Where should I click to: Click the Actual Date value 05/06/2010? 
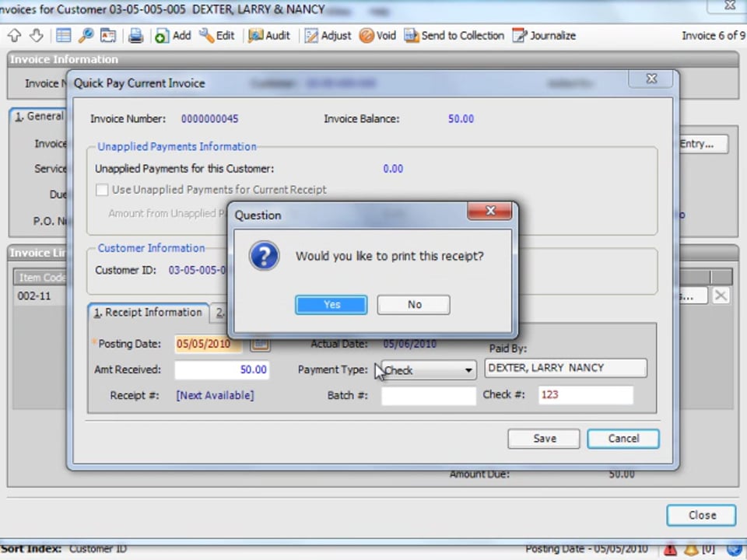(x=409, y=344)
